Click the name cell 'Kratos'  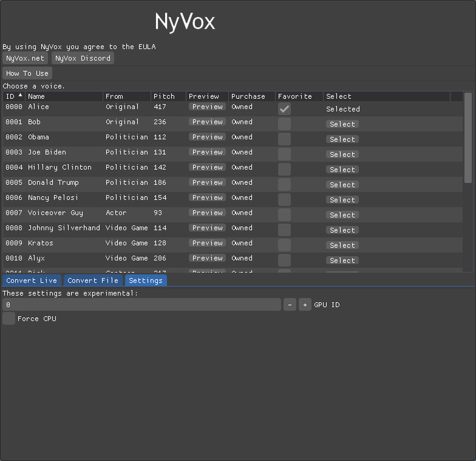coord(41,243)
